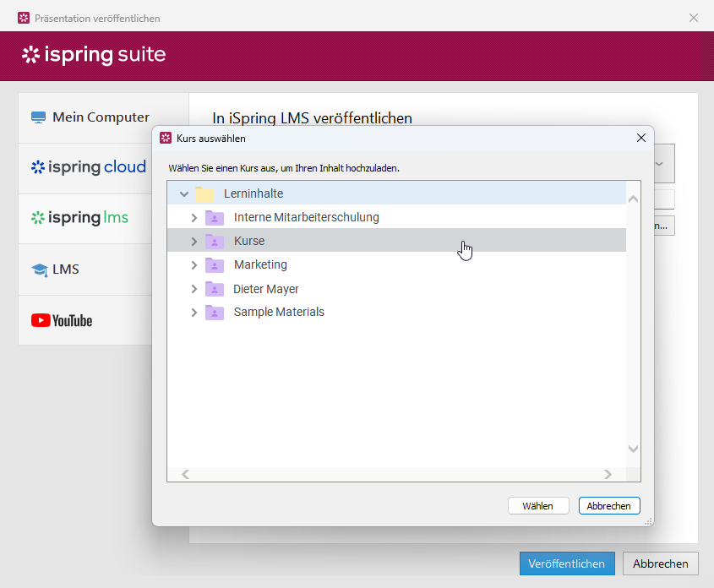The image size is (714, 588).
Task: Select the Marketing row label
Action: click(x=260, y=264)
